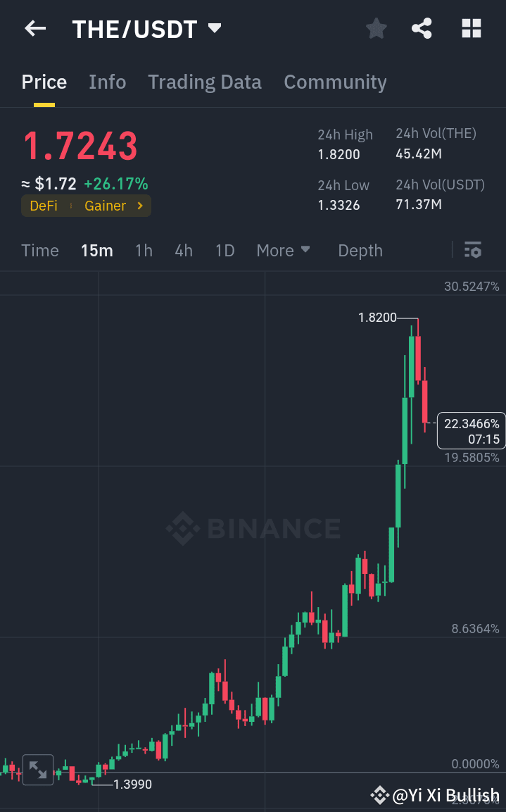The height and width of the screenshot is (812, 506).
Task: Click the 22.3466% price marker label
Action: click(470, 430)
